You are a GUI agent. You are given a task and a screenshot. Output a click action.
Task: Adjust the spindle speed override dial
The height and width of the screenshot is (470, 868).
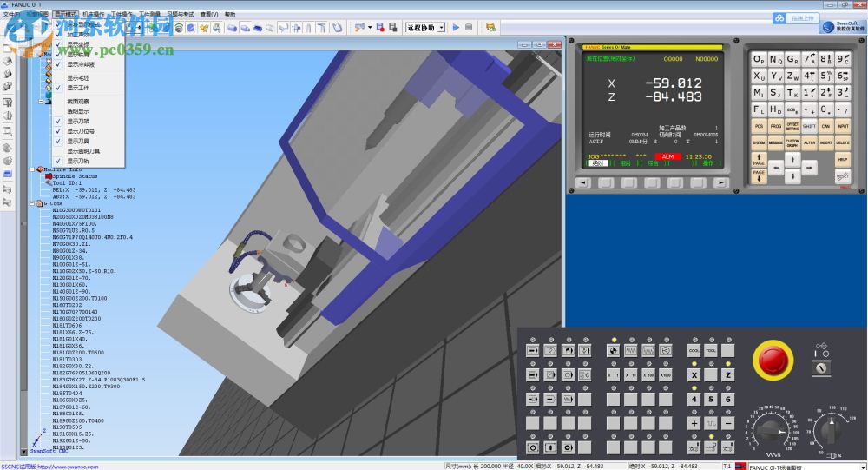pyautogui.click(x=830, y=429)
